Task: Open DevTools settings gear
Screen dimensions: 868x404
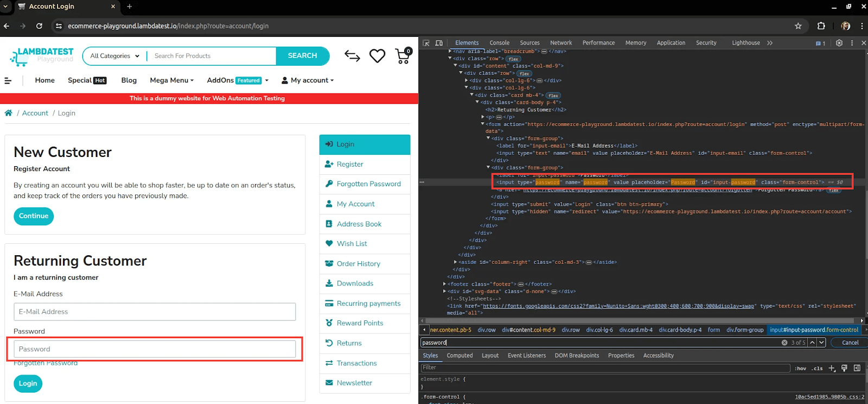Action: (839, 43)
